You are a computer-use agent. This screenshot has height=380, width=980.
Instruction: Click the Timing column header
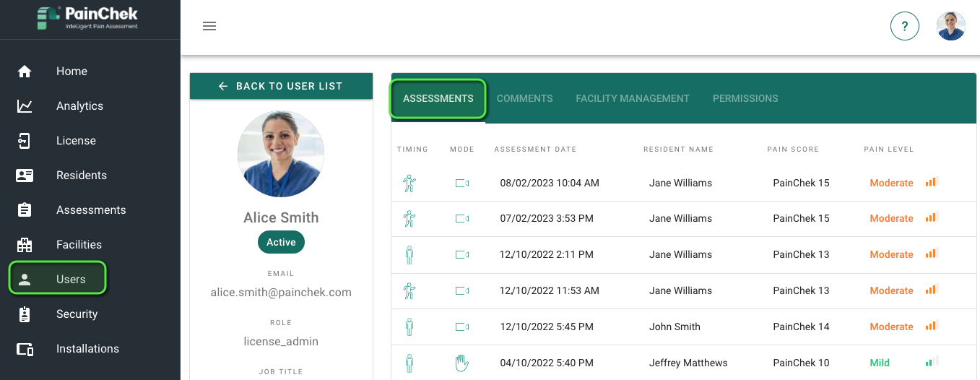[x=412, y=150]
